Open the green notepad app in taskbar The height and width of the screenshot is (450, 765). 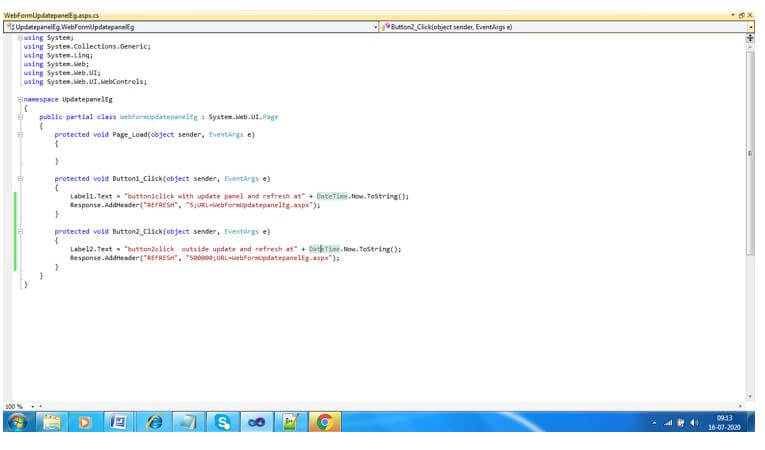click(290, 422)
